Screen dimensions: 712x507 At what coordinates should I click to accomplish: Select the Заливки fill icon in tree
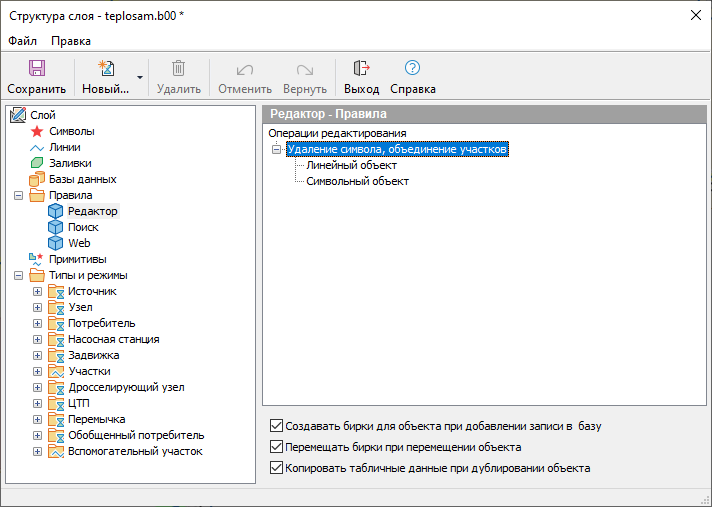pyautogui.click(x=37, y=163)
